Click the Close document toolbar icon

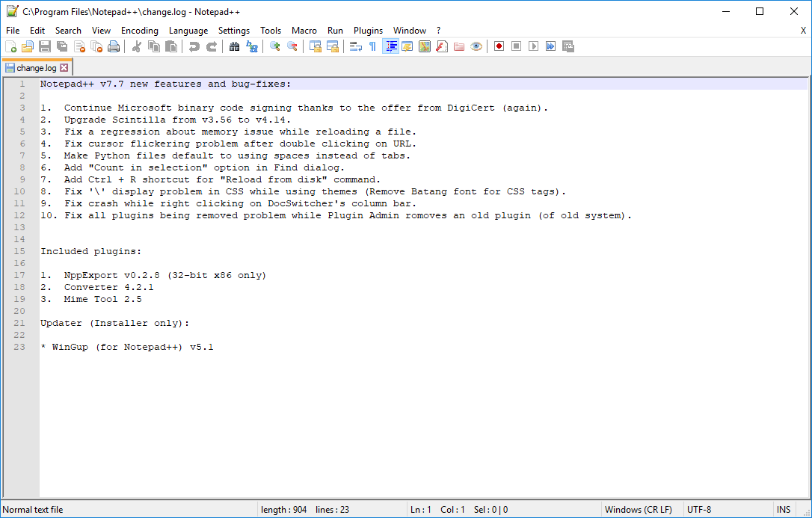79,46
